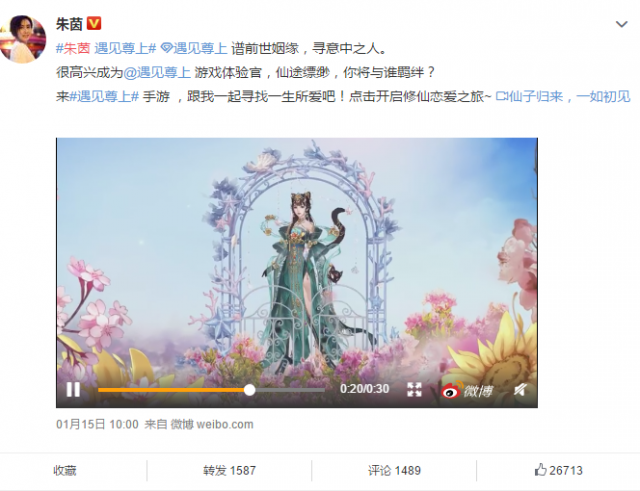Image resolution: width=640 pixels, height=491 pixels.
Task: Click the video progress slider handle
Action: [250, 390]
